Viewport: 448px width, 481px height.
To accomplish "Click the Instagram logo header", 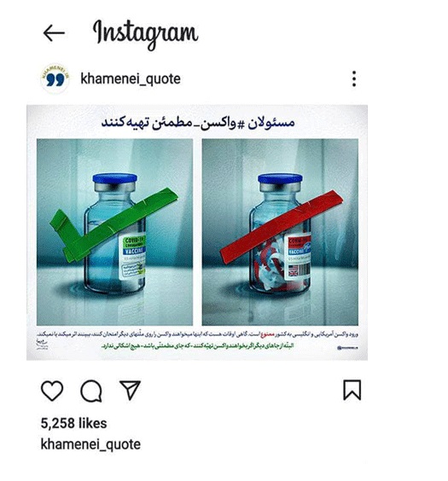I will (145, 35).
